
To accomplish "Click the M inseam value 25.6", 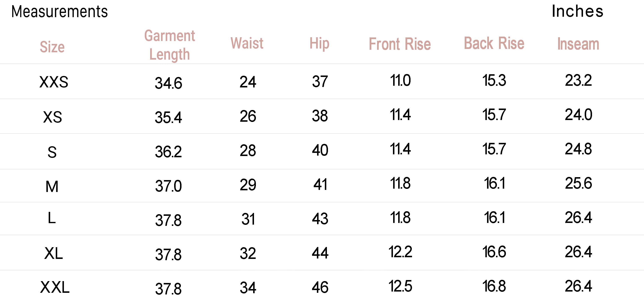I will 578,183.
